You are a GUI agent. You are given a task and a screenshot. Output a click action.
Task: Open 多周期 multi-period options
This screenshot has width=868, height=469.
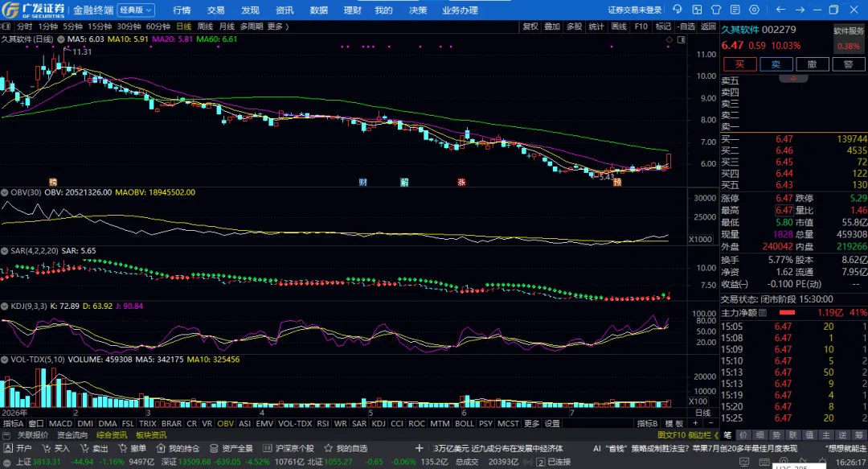[252, 26]
